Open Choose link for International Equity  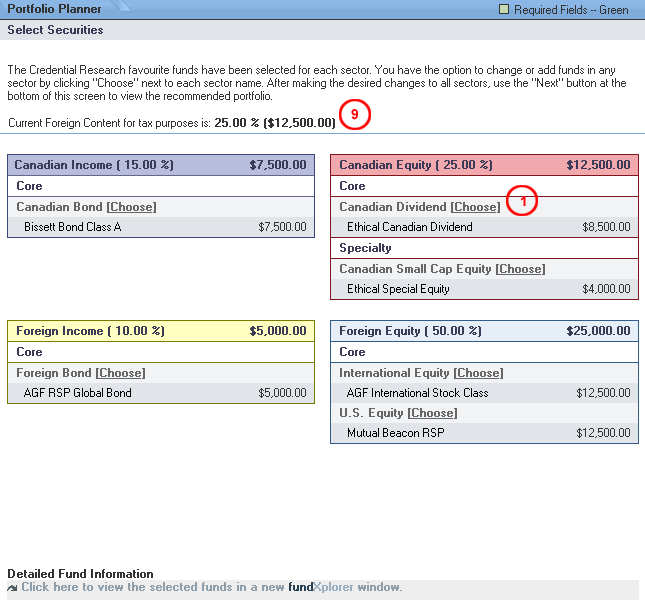478,373
